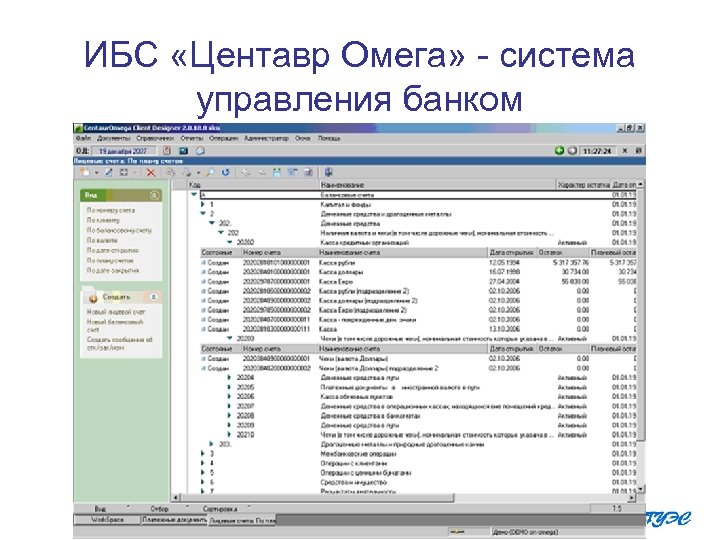
Task: Click the refresh arrow toolbar icon
Action: tap(225, 173)
